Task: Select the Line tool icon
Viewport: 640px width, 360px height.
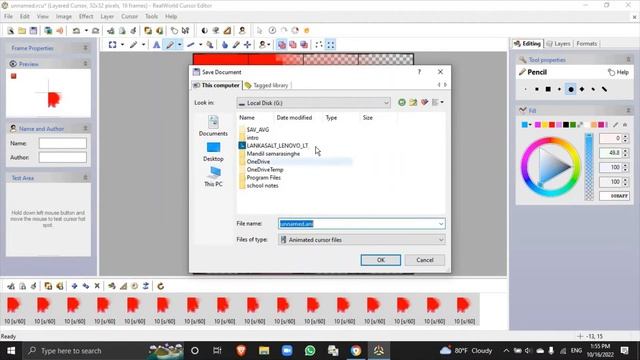Action: tap(191, 45)
